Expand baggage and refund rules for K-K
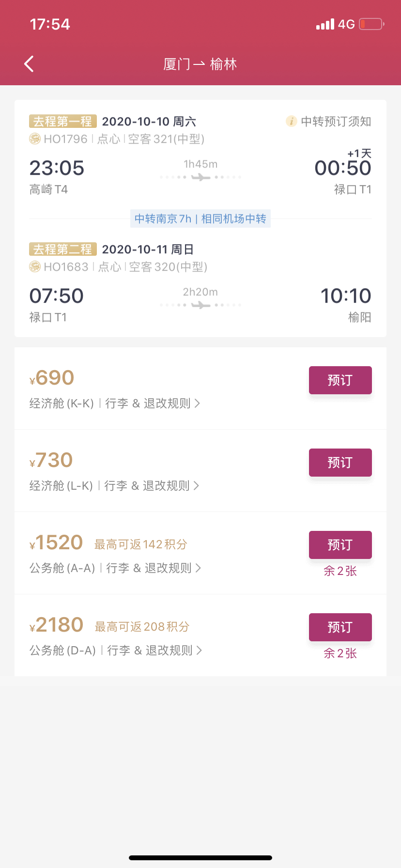401x868 pixels. (153, 403)
